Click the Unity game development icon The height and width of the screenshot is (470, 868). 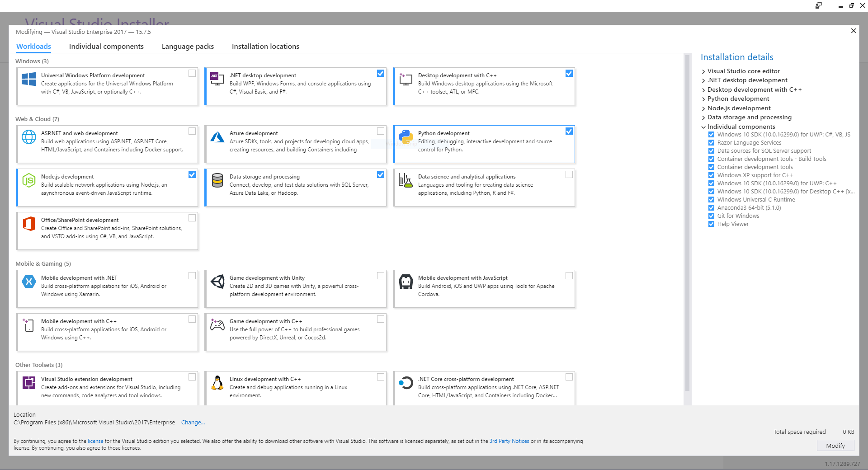(x=217, y=282)
